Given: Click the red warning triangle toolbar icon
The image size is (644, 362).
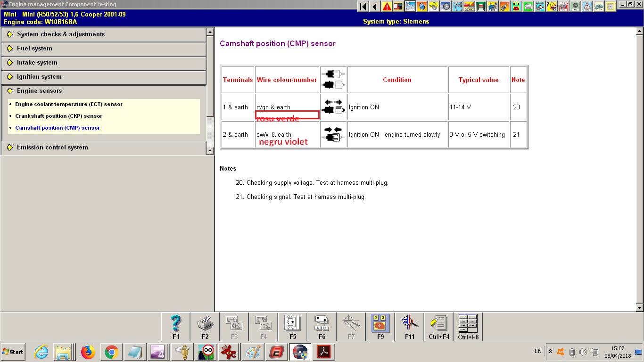Looking at the screenshot, I should 387,7.
